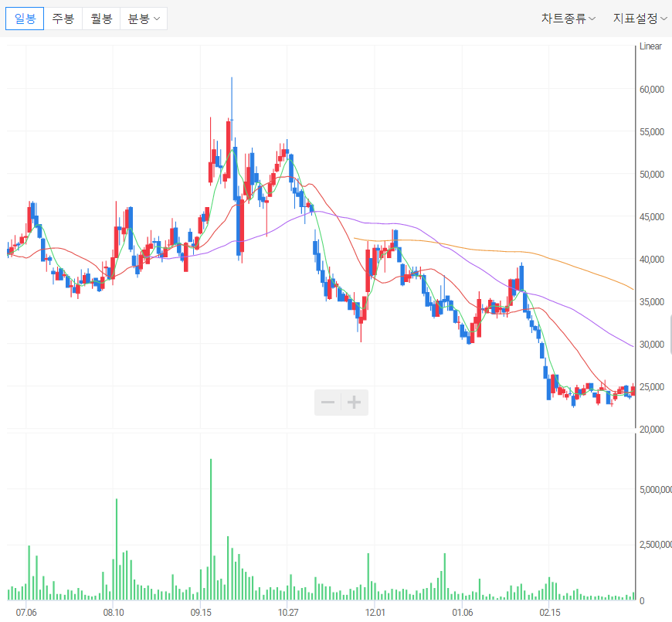Click the 60,000 price axis label
The width and height of the screenshot is (672, 622).
click(x=652, y=89)
